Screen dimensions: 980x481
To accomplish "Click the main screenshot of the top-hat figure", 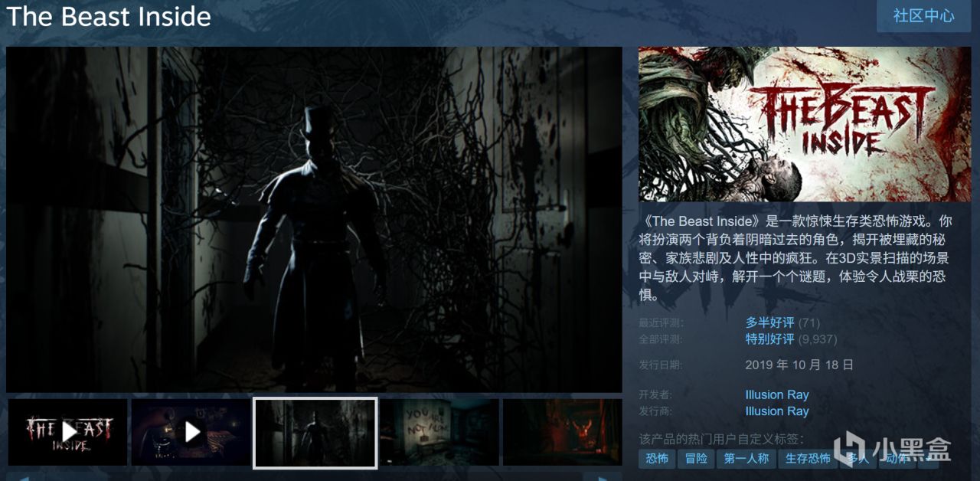I will pos(314,220).
